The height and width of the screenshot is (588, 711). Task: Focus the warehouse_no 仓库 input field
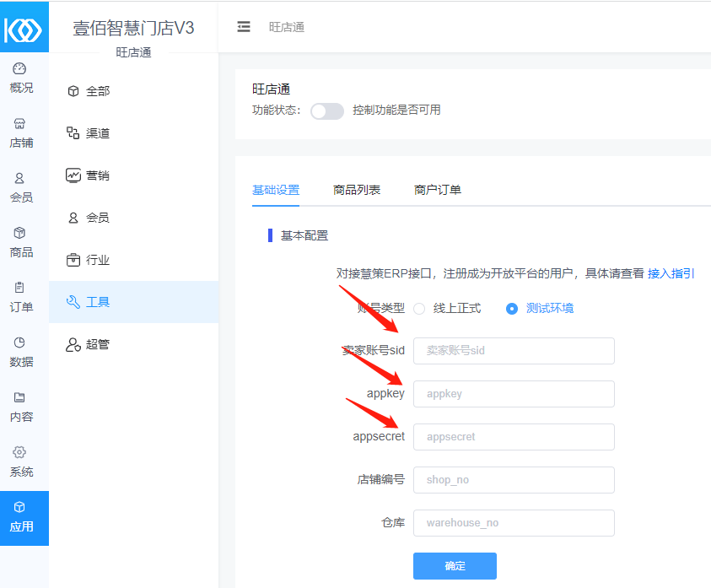[514, 523]
